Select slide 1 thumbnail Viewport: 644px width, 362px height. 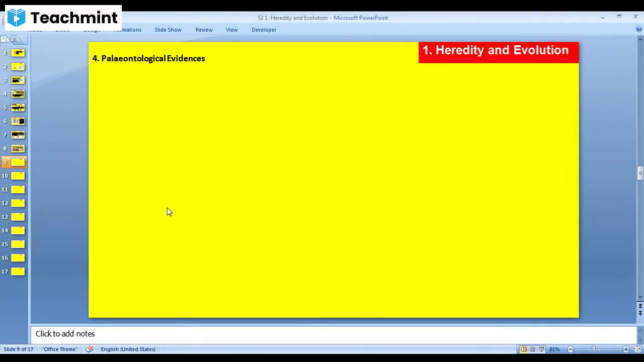point(18,52)
